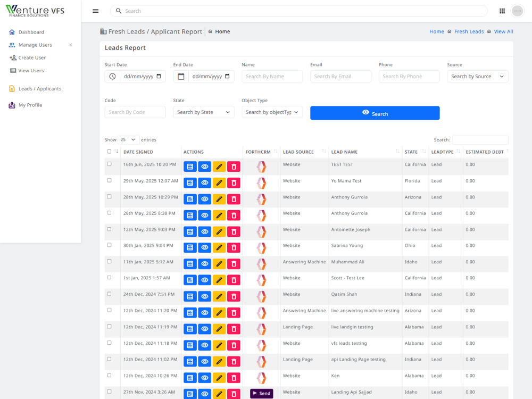Image resolution: width=532 pixels, height=399 pixels.
Task: Focus the top header Search bar
Action: click(x=298, y=11)
